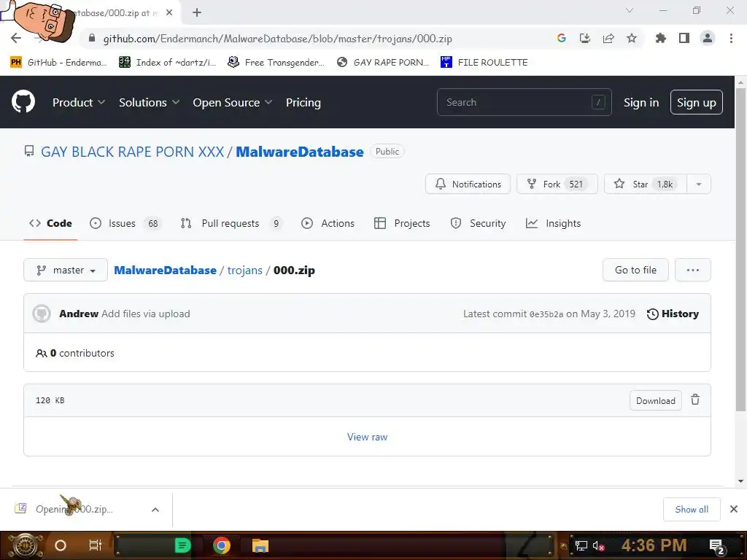The image size is (747, 560).
Task: Open the Notifications bell button
Action: click(468, 184)
